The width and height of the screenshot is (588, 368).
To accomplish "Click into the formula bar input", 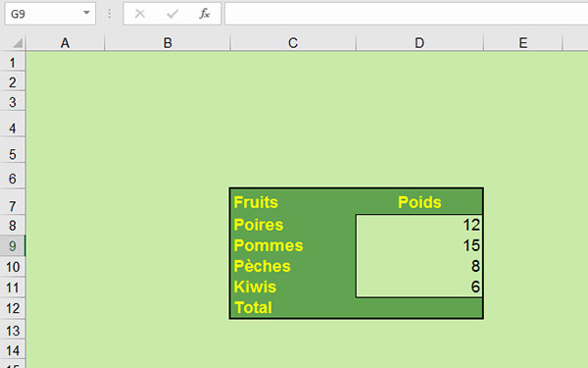I will click(406, 14).
